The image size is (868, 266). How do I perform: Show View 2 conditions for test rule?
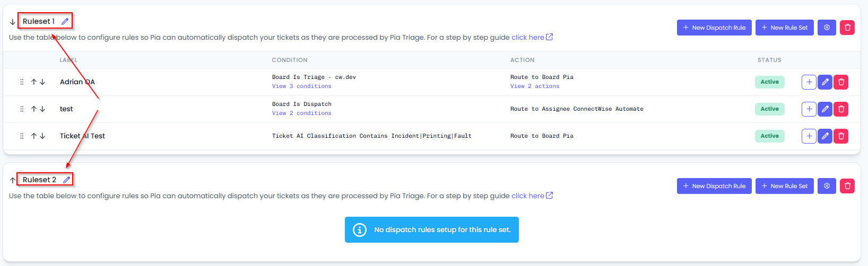pos(302,113)
